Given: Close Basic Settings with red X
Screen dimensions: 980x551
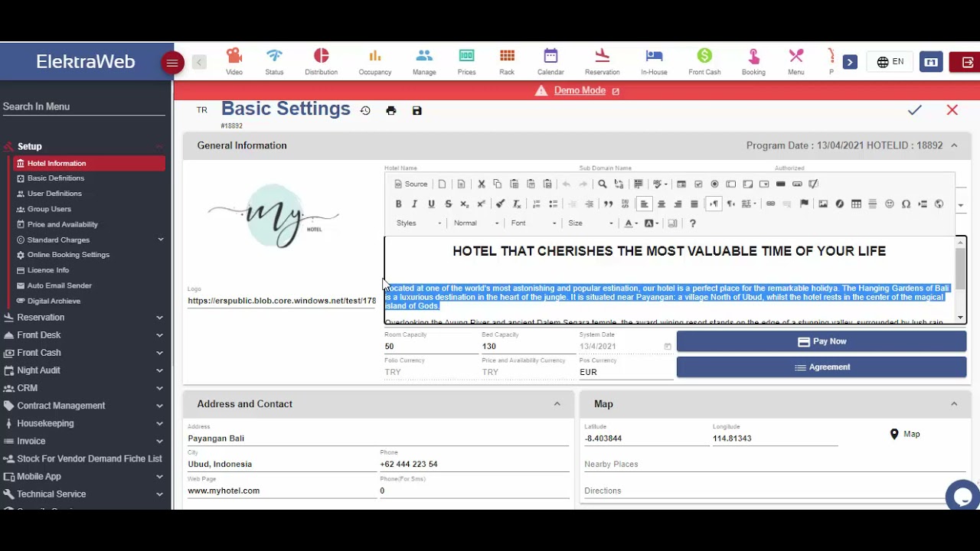Looking at the screenshot, I should point(952,110).
